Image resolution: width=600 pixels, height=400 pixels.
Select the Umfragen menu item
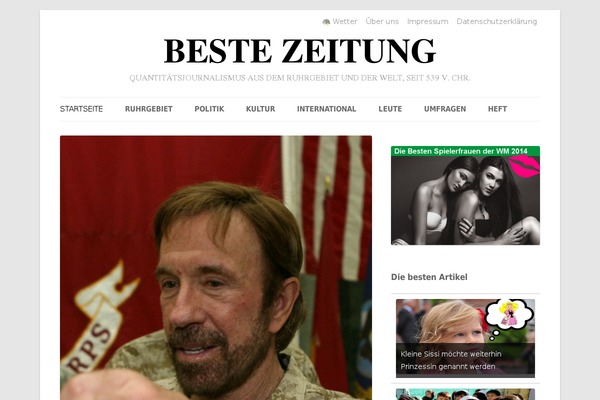445,109
